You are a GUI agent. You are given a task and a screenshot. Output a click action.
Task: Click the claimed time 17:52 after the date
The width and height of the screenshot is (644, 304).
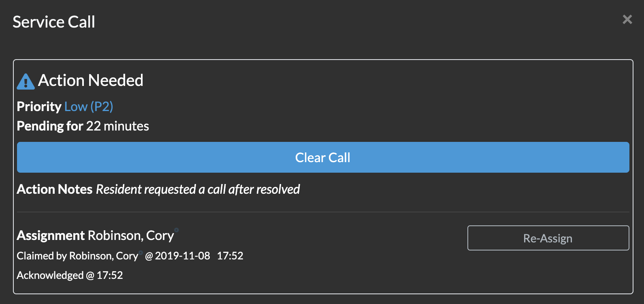point(230,256)
